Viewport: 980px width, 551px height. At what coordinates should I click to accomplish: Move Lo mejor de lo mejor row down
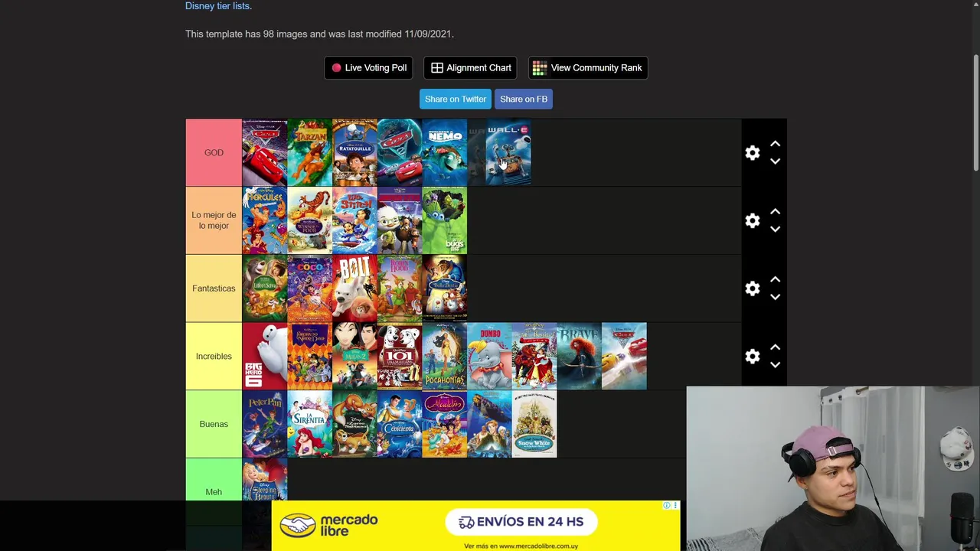point(775,229)
